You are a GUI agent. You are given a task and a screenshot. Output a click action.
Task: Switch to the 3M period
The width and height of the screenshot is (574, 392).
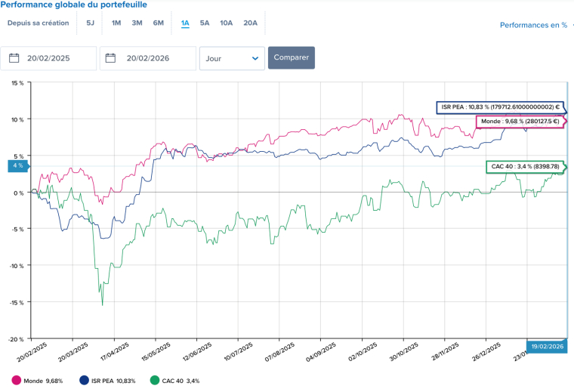tap(137, 23)
